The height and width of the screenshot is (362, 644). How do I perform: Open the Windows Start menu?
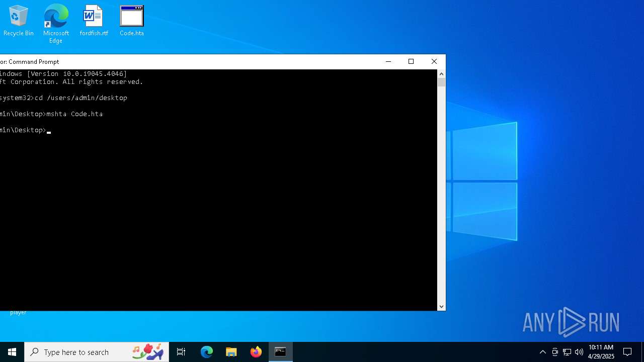click(x=12, y=352)
